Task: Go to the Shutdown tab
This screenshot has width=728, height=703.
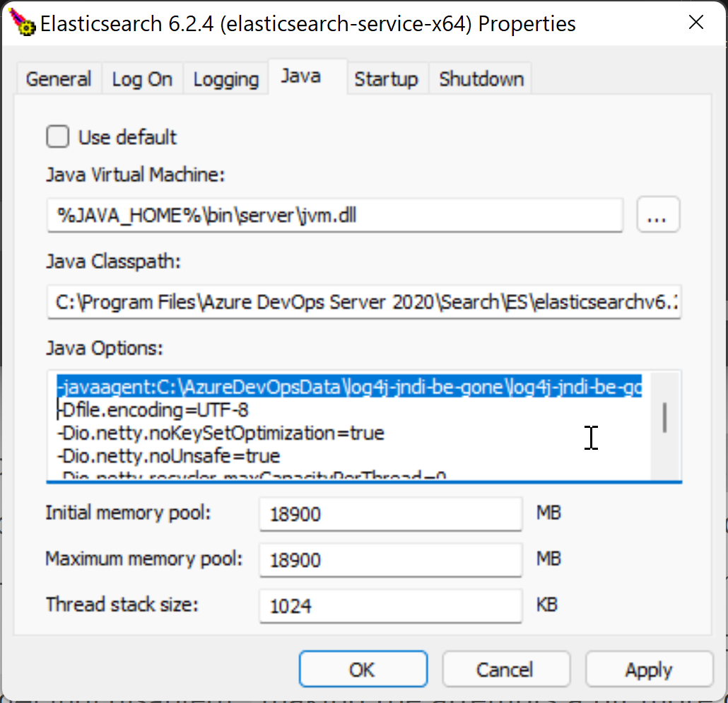Action: tap(481, 79)
